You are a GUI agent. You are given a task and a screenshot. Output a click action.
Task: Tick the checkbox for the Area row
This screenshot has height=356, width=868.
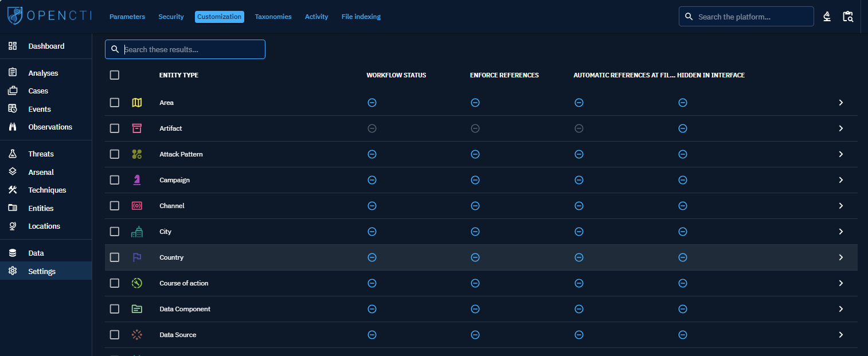115,103
